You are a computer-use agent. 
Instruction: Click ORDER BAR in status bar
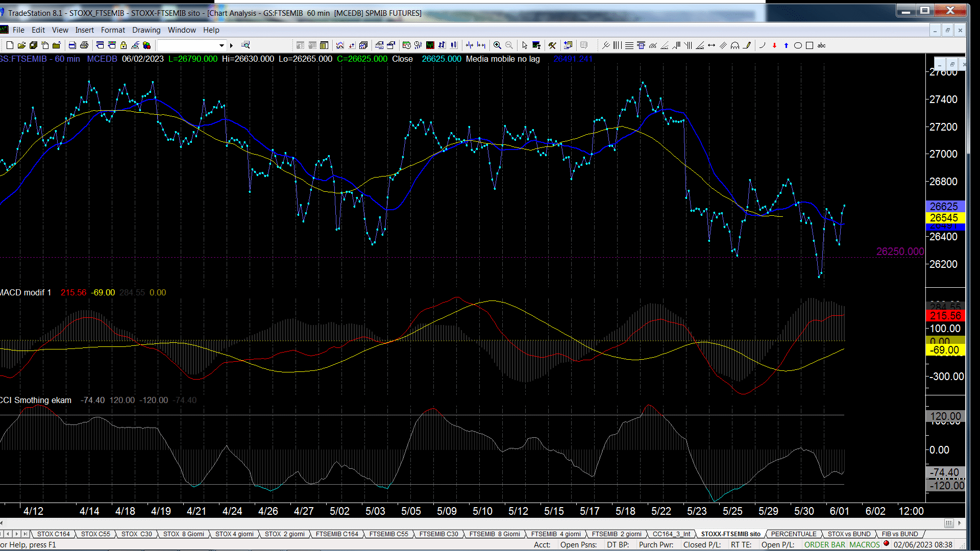pyautogui.click(x=825, y=545)
